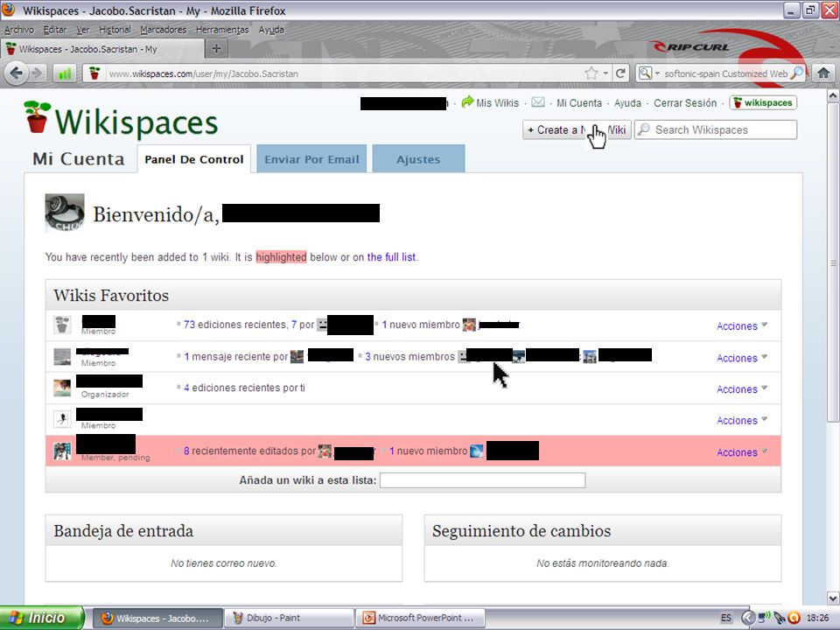Bookmark this page with the star icon

[591, 73]
